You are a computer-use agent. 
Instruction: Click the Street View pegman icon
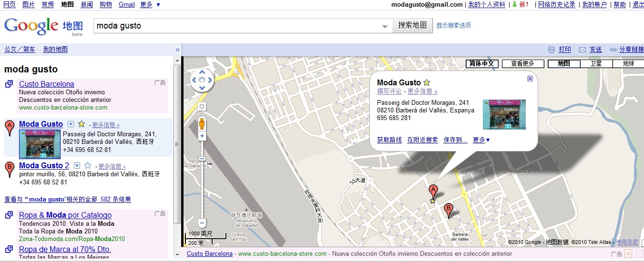tap(202, 123)
